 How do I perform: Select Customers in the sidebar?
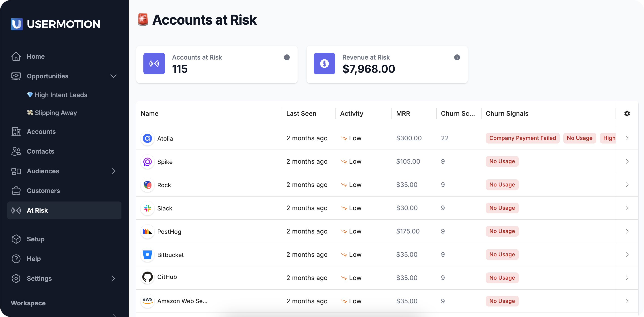[x=43, y=191]
